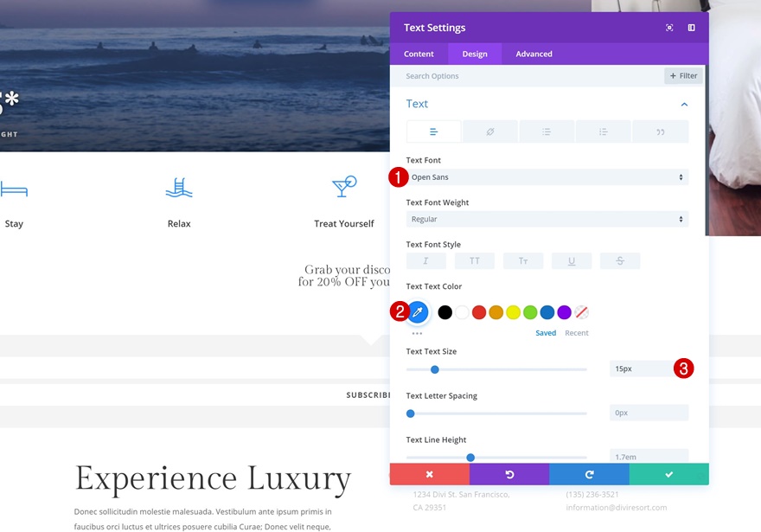The height and width of the screenshot is (532, 761).
Task: Open the Text Font dropdown
Action: (x=547, y=177)
